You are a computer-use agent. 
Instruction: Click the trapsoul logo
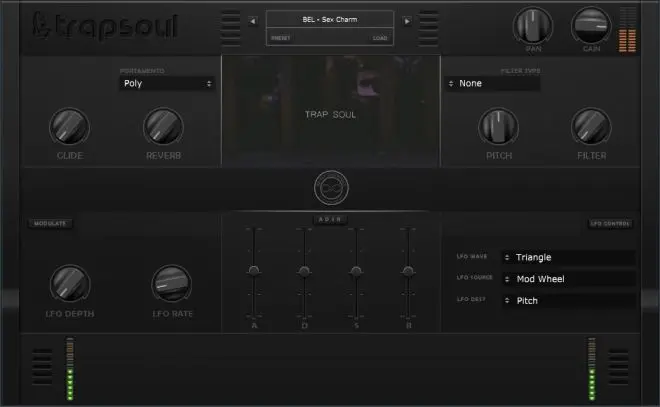tap(105, 26)
